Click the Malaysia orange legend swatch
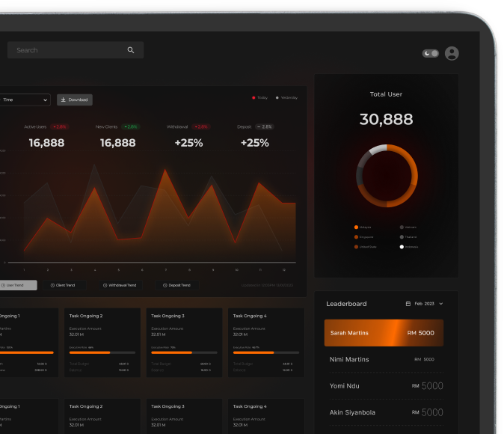The width and height of the screenshot is (504, 434). coord(356,227)
